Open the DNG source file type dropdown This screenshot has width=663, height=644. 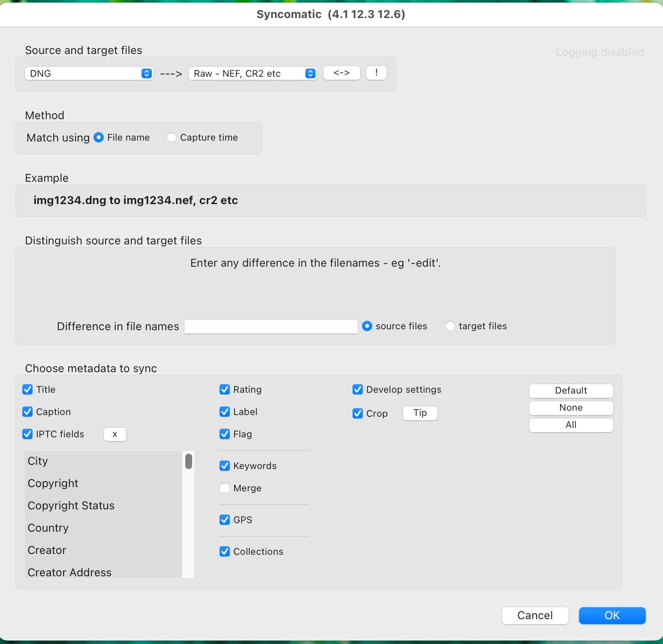(89, 73)
